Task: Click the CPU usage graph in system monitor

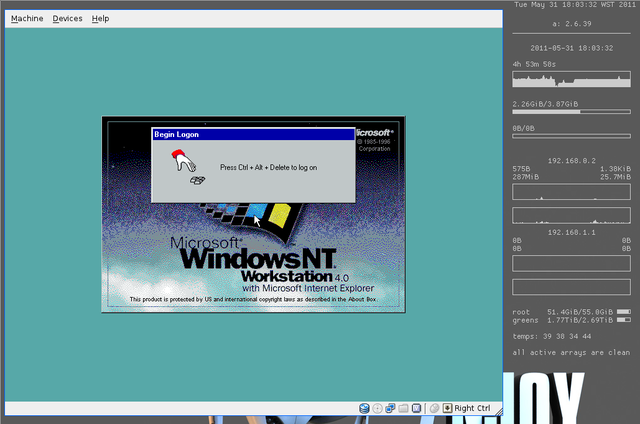Action: click(x=571, y=79)
